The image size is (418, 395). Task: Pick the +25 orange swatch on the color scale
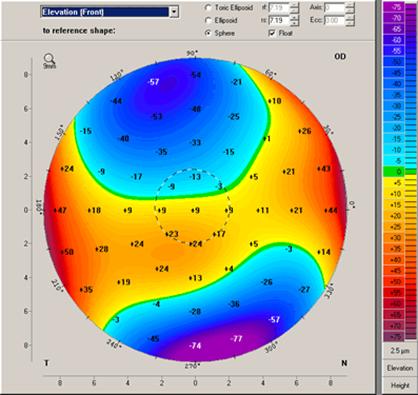pyautogui.click(x=394, y=227)
